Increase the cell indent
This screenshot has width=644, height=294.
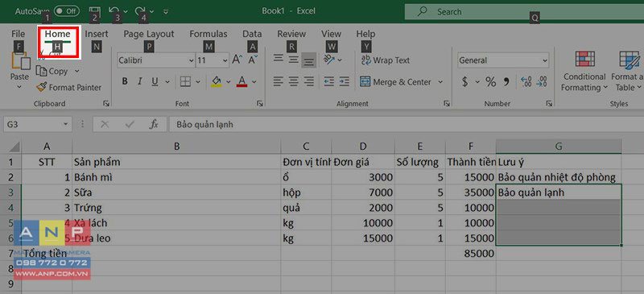click(x=345, y=81)
